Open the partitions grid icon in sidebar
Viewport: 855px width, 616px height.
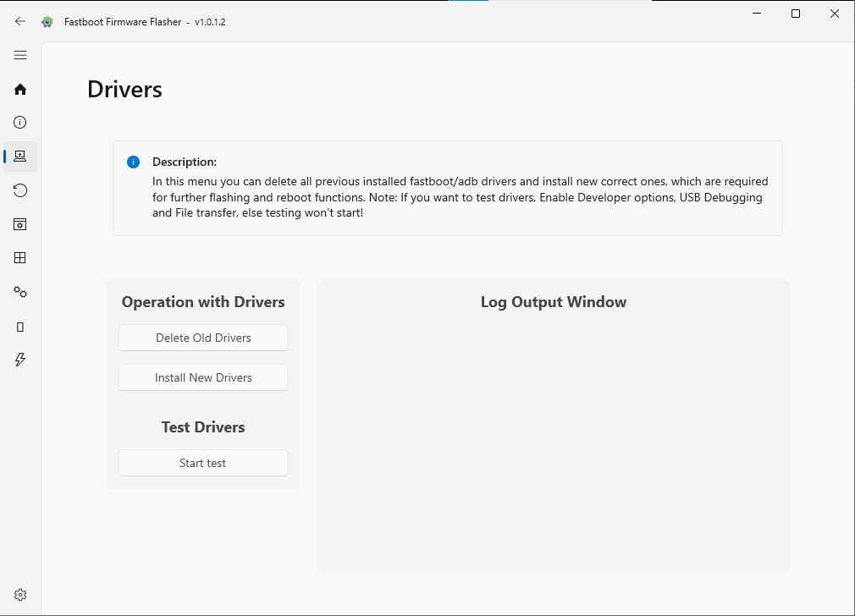(19, 257)
